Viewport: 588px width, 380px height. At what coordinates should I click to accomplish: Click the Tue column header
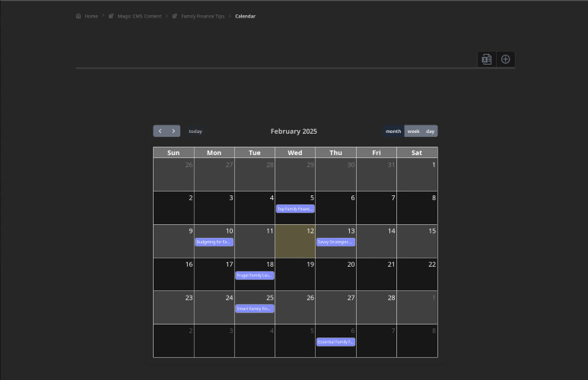pyautogui.click(x=255, y=153)
